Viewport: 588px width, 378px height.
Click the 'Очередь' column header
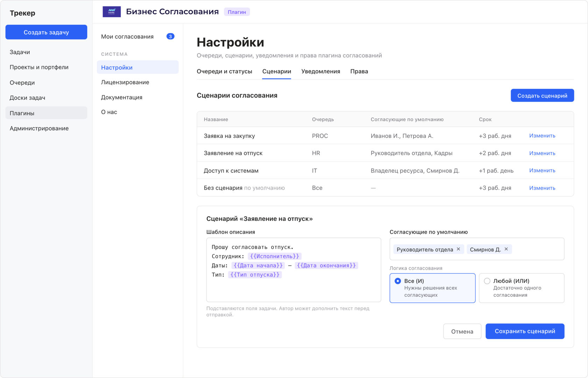(323, 119)
